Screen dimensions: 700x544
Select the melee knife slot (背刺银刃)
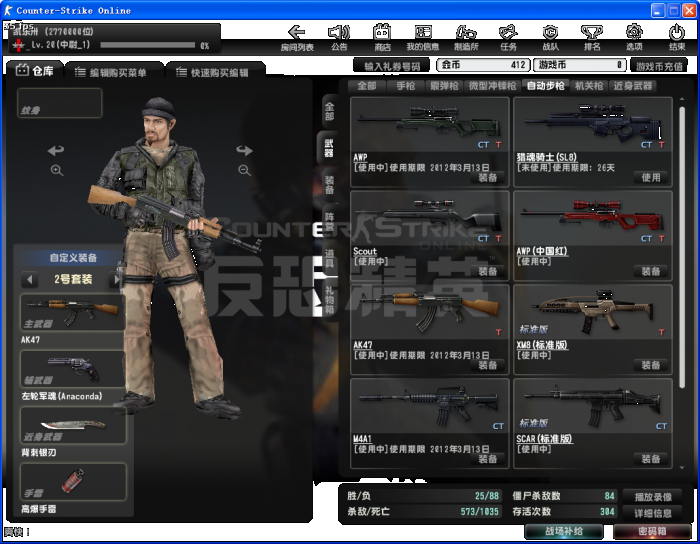[x=73, y=425]
